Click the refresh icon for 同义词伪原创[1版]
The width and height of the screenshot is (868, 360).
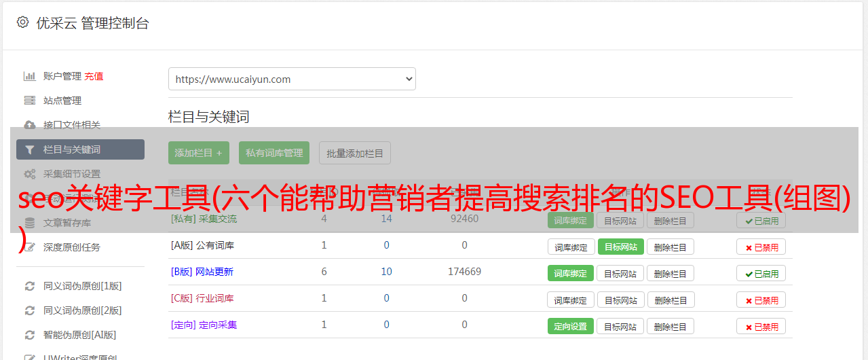click(30, 286)
